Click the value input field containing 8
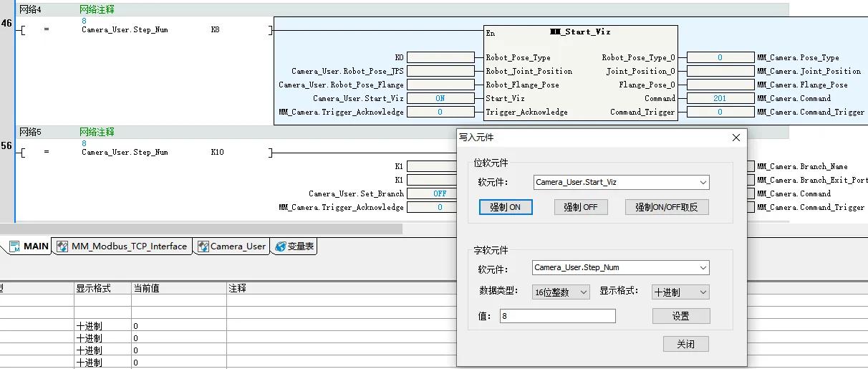868x369 pixels. click(557, 316)
